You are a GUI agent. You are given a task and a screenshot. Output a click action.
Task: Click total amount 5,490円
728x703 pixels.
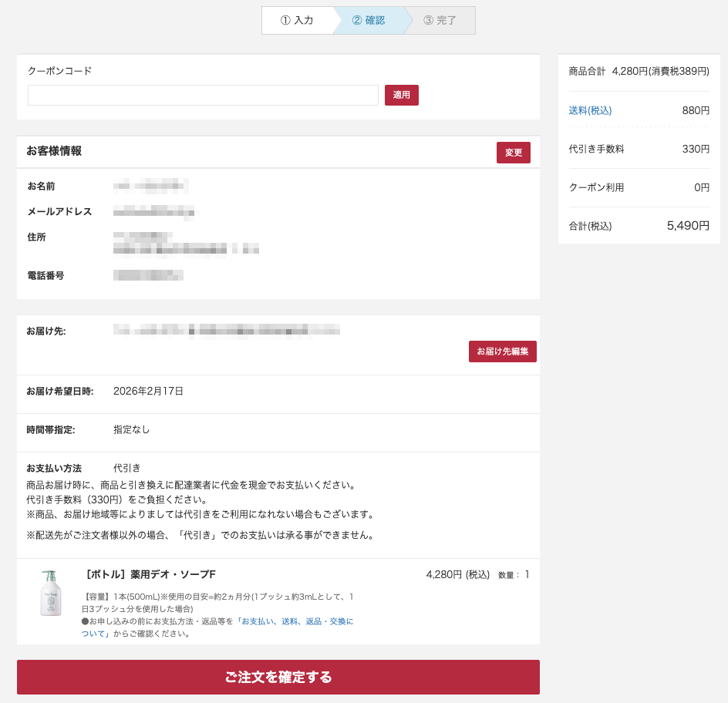(x=688, y=226)
